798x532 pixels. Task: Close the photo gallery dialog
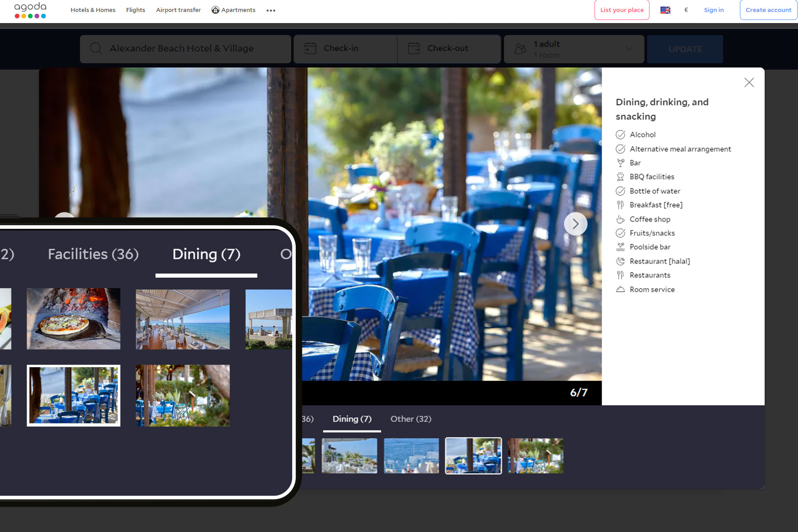(x=749, y=82)
